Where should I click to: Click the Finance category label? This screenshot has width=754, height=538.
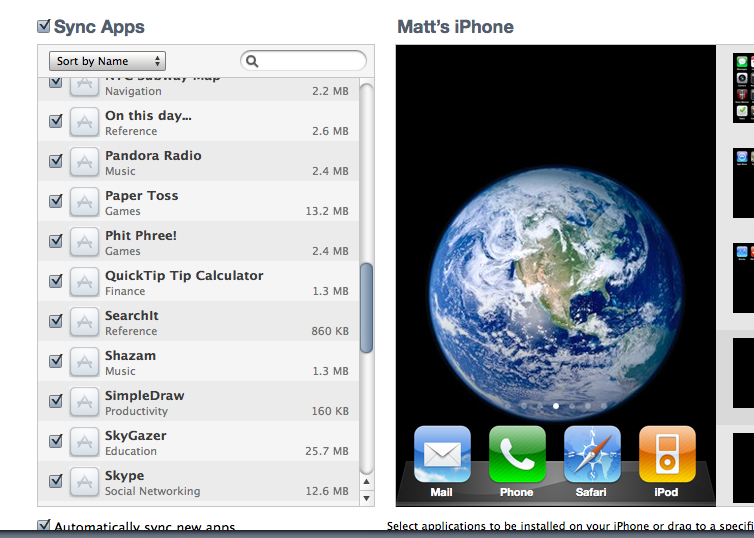pos(125,291)
